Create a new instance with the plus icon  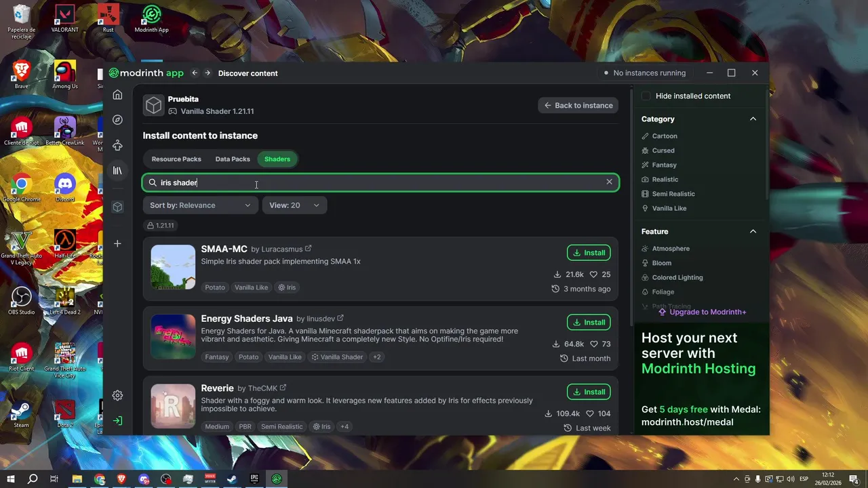pos(117,243)
